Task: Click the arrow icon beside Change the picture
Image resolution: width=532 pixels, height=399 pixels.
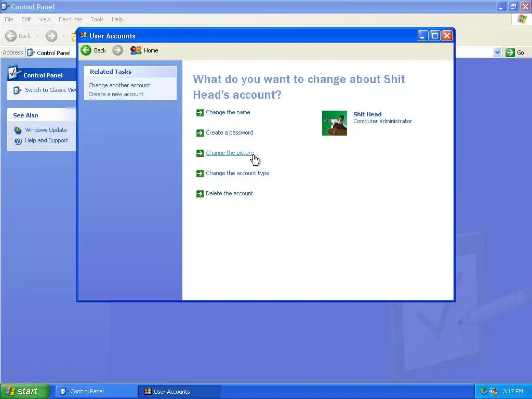Action: [200, 153]
